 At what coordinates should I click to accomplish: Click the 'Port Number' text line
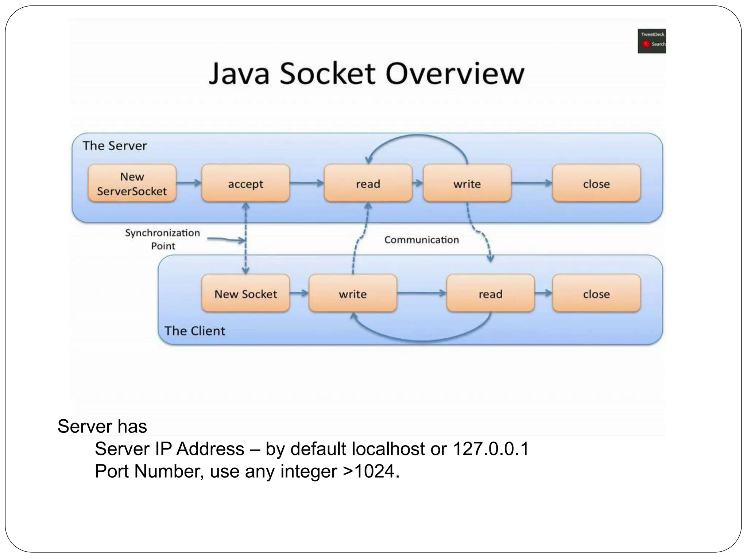pyautogui.click(x=247, y=471)
